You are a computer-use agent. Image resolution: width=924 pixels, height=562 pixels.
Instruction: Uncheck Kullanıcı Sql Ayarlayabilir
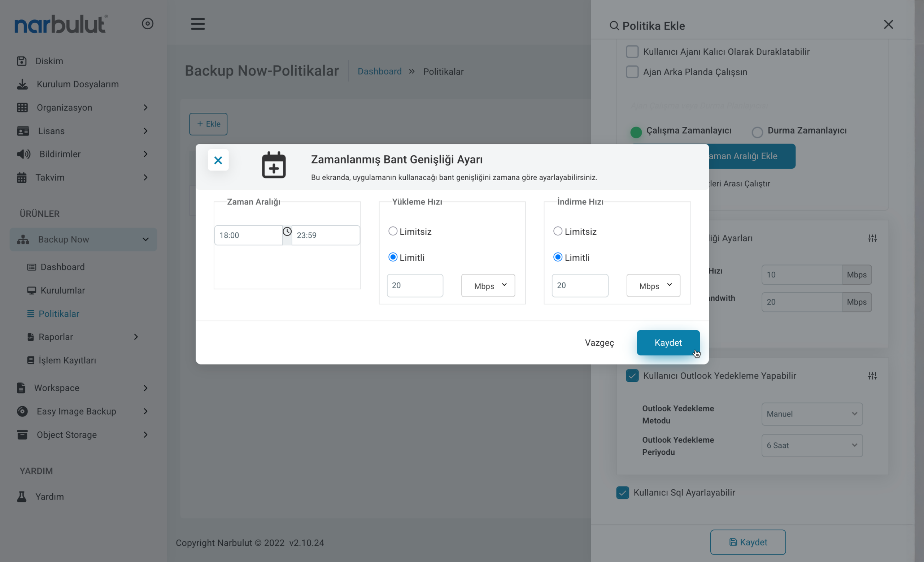(x=623, y=493)
